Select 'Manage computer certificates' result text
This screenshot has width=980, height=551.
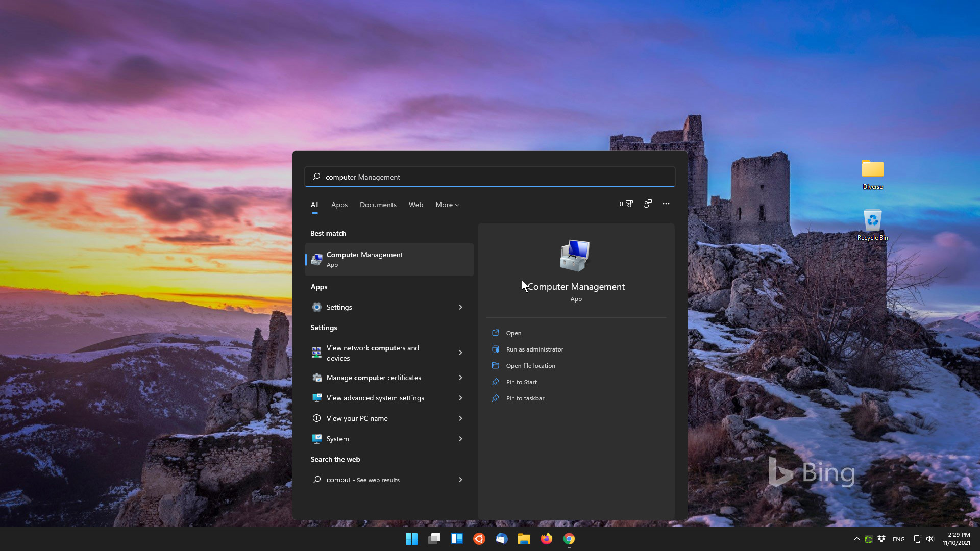click(x=374, y=378)
